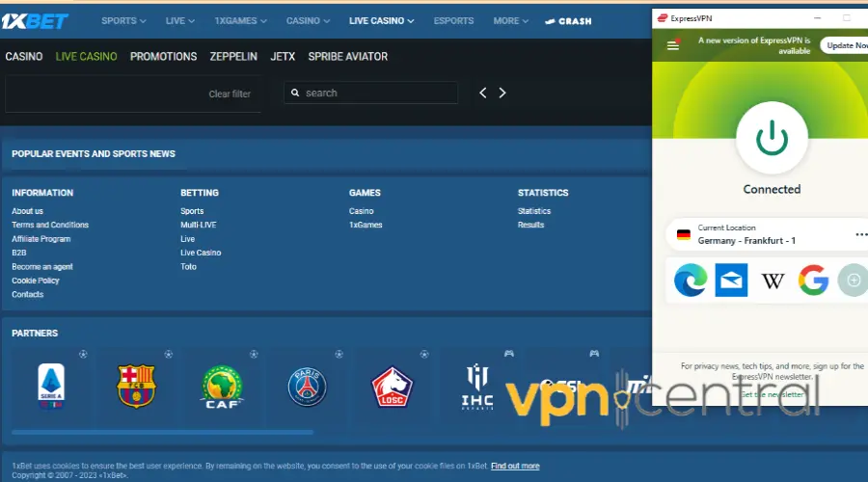
Task: Open Terms and Conditions link
Action: [50, 225]
